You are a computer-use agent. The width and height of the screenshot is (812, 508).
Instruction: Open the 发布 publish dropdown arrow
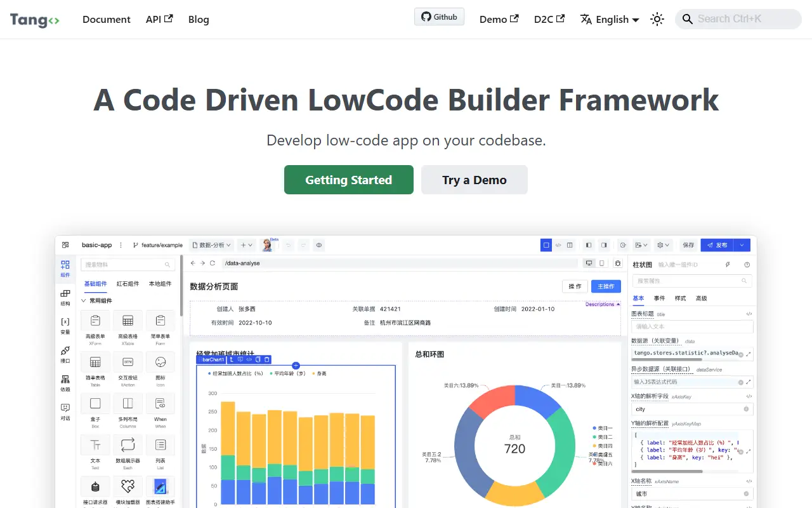pos(742,245)
